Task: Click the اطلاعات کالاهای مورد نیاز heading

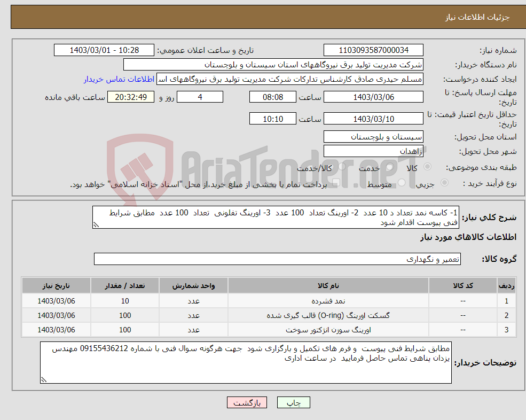Action: pos(468,237)
